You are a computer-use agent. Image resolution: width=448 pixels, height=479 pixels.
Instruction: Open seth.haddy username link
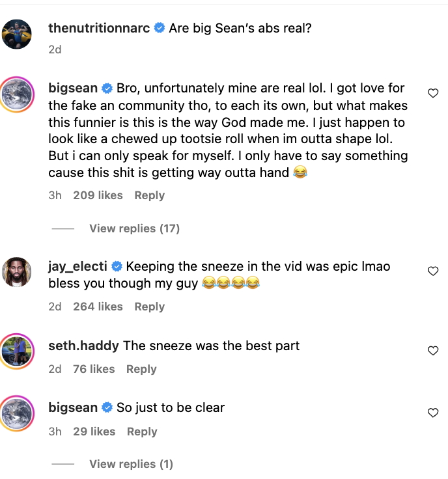coord(83,346)
